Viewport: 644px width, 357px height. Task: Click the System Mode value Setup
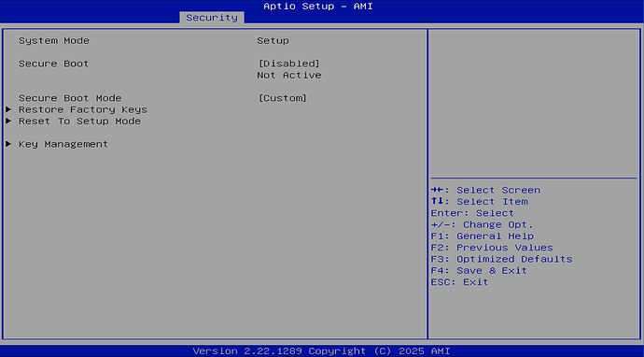273,41
